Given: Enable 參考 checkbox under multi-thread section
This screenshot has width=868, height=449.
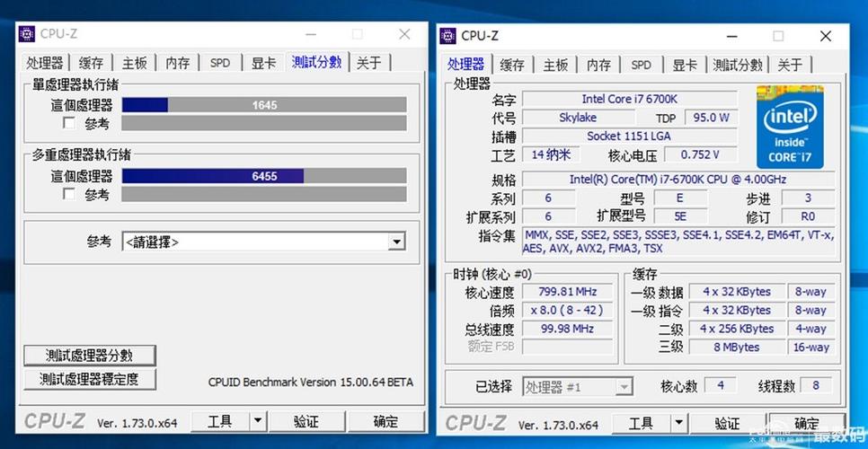Looking at the screenshot, I should click(x=68, y=194).
